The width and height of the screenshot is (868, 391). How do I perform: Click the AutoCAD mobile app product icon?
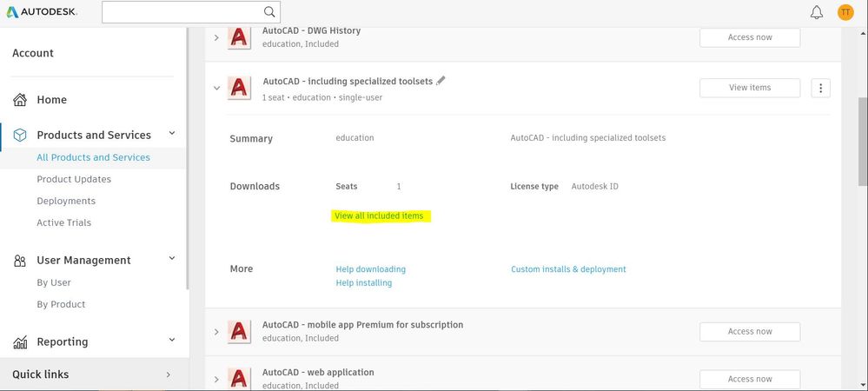239,331
